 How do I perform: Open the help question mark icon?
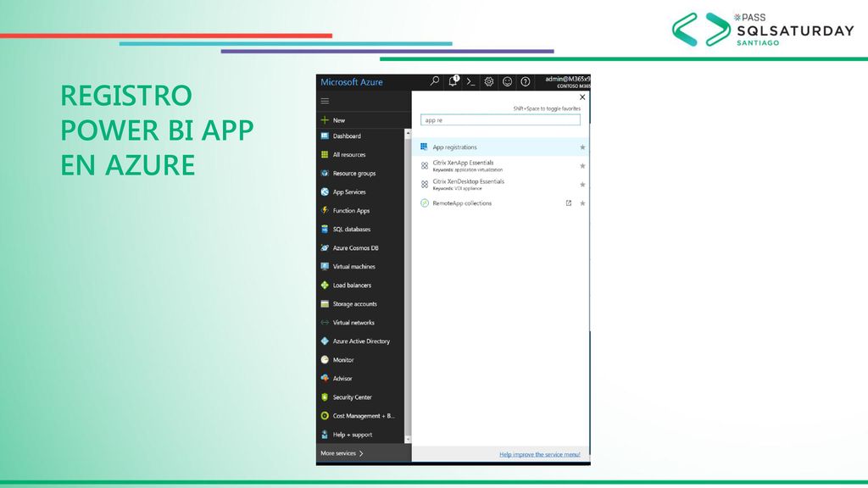pyautogui.click(x=526, y=82)
